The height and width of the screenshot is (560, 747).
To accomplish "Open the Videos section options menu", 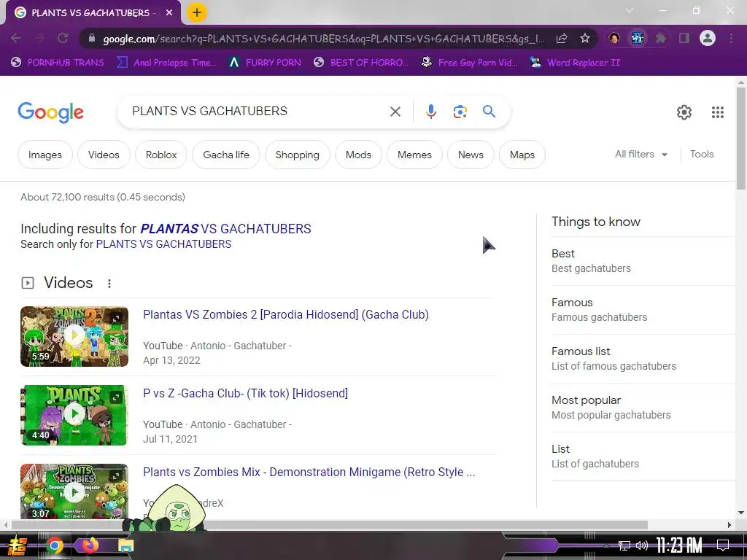I will 109,284.
